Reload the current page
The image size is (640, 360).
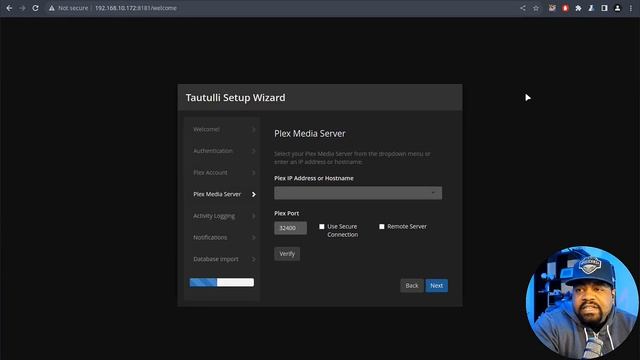36,8
